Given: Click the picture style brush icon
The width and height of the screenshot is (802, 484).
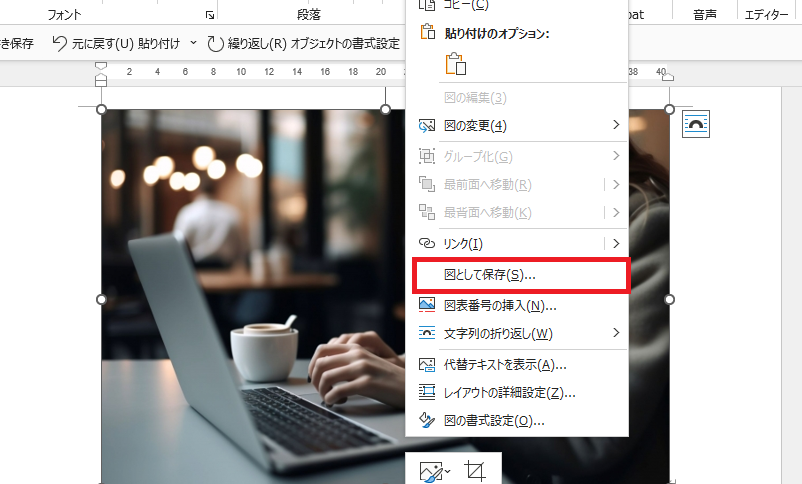Looking at the screenshot, I should click(x=434, y=471).
